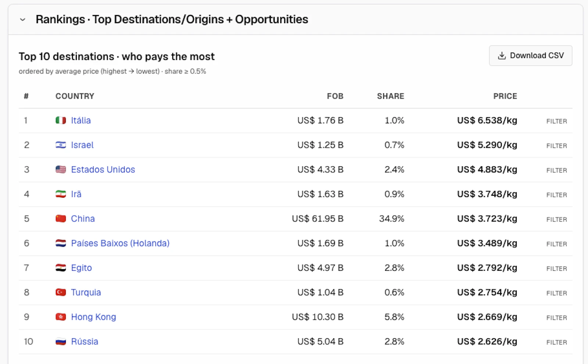588x364 pixels.
Task: Select the 5.8% share value
Action: (x=394, y=317)
